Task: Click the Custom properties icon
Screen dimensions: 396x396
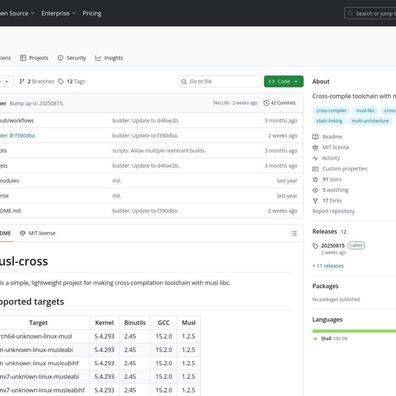Action: (315, 169)
